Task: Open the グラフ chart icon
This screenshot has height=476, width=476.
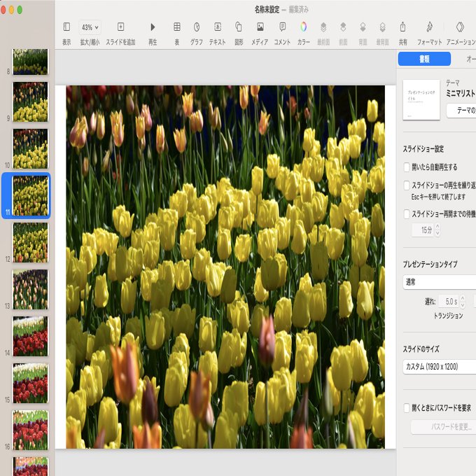Action: [x=197, y=27]
